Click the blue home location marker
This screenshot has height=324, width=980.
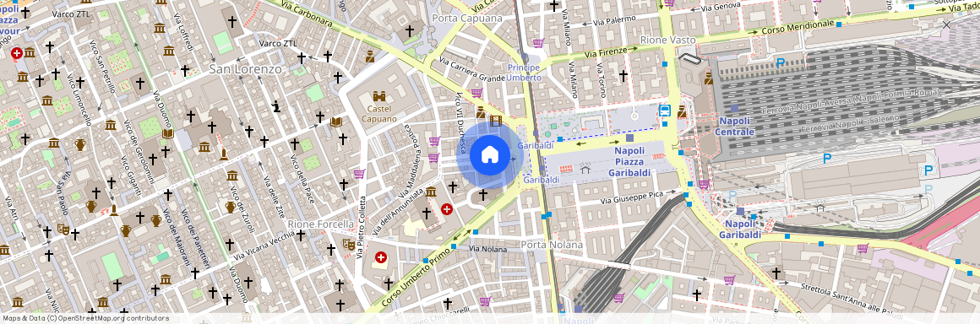[489, 154]
